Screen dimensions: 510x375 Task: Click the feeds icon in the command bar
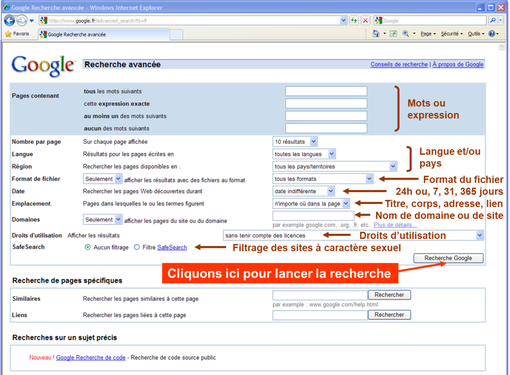pos(393,33)
